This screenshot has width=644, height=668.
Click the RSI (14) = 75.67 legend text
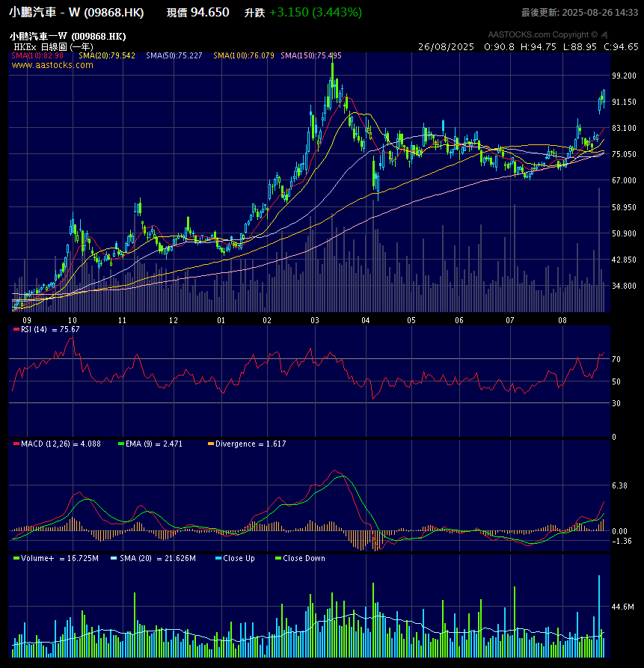pos(50,329)
